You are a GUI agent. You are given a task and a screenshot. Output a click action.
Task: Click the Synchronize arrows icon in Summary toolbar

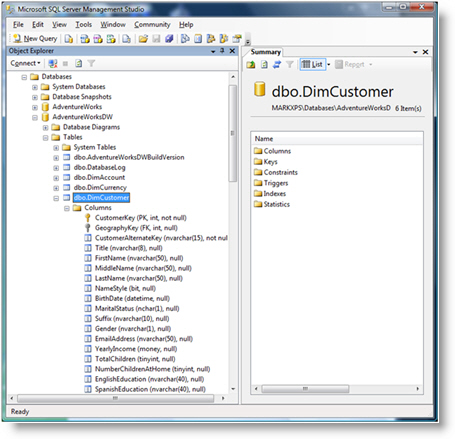(x=277, y=64)
